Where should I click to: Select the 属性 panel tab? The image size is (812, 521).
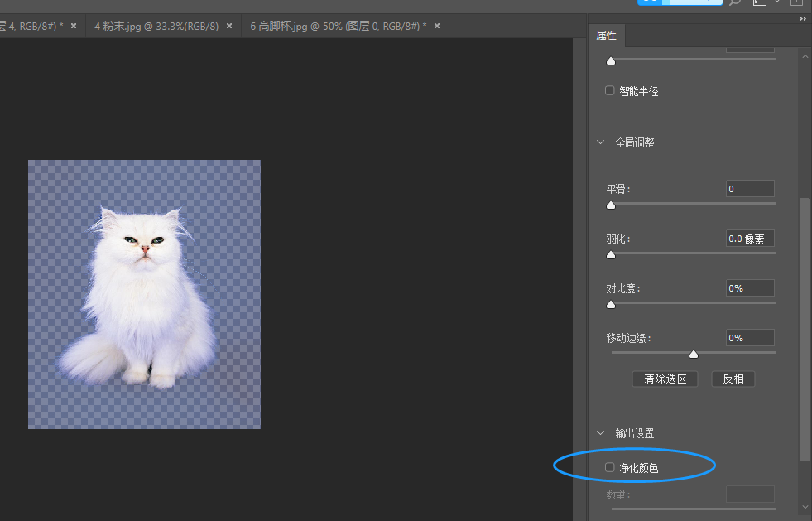tap(607, 36)
